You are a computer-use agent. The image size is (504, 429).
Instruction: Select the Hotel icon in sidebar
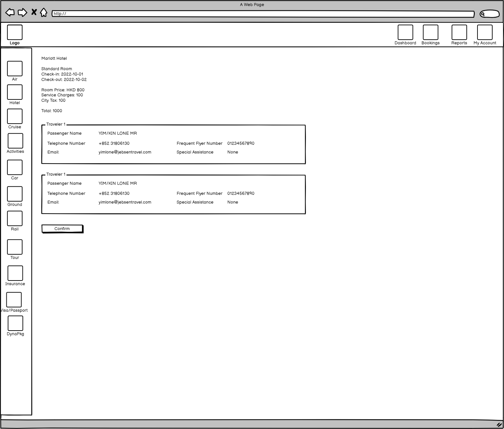[15, 92]
